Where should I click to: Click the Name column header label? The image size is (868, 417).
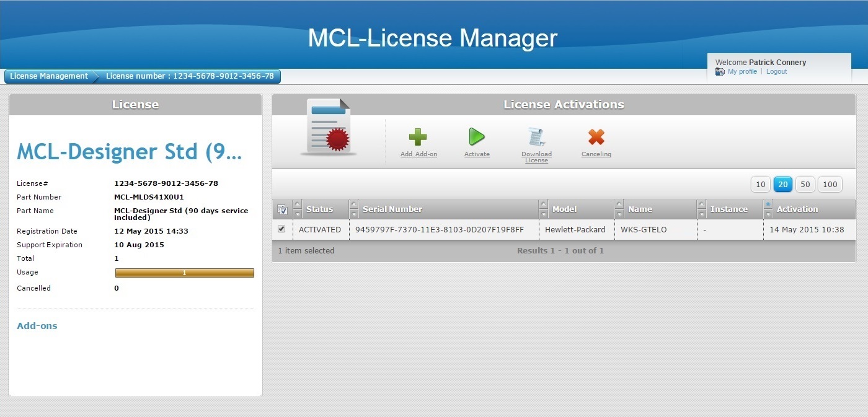click(x=640, y=209)
